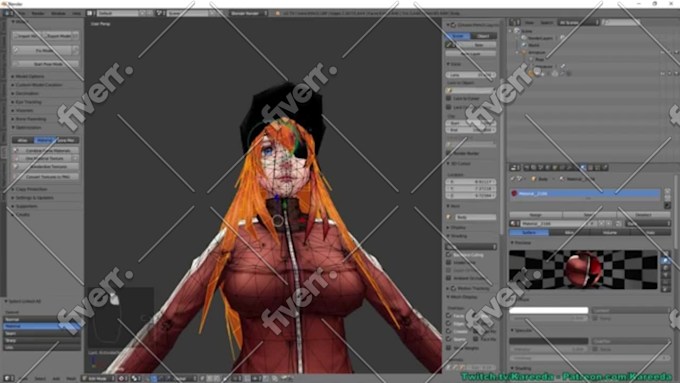Screen dimensions: 680x383
Task: Switch to the material Halo tab
Action: 650,232
